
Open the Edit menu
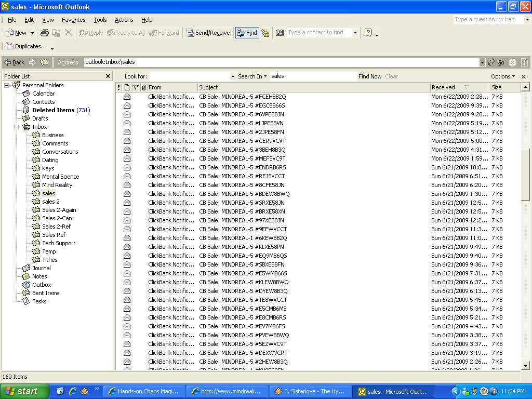click(29, 20)
